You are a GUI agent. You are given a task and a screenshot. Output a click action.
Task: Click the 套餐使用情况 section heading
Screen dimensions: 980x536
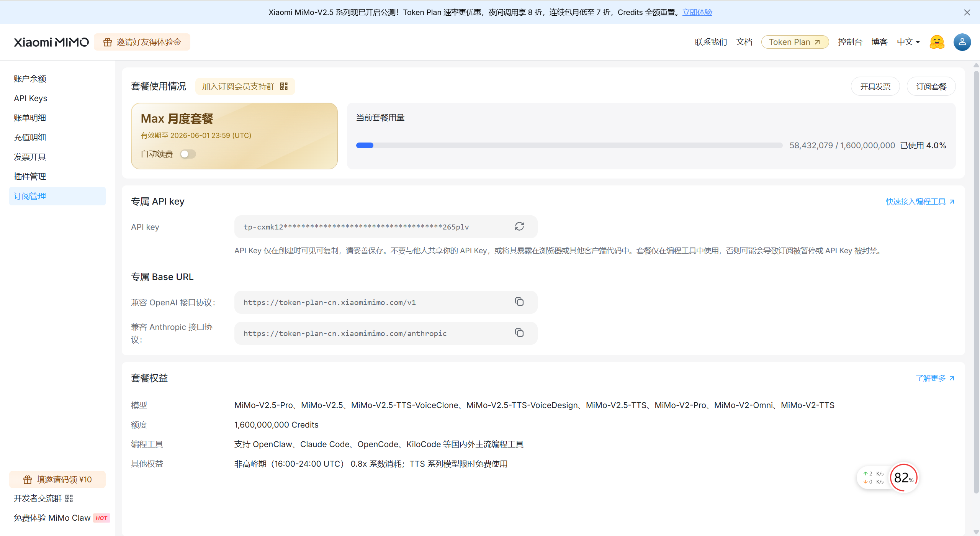tap(159, 86)
